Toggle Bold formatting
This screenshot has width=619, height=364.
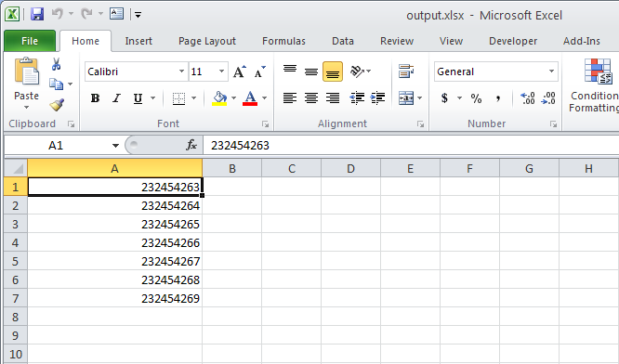pyautogui.click(x=95, y=98)
